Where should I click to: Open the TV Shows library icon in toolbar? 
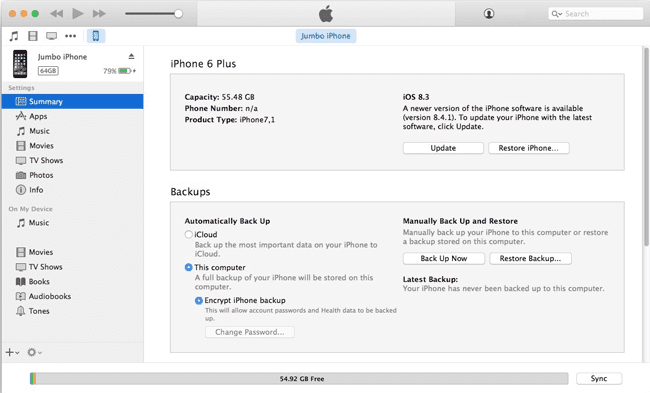click(x=51, y=36)
